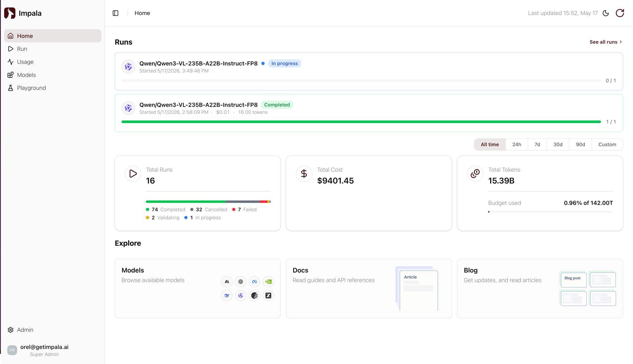Click the OpenAI provider icon

pyautogui.click(x=241, y=281)
